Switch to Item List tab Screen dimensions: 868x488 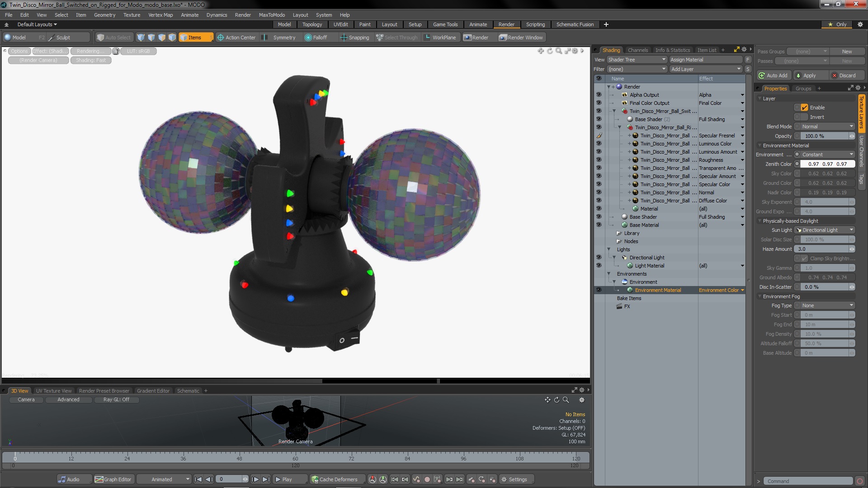(x=707, y=50)
